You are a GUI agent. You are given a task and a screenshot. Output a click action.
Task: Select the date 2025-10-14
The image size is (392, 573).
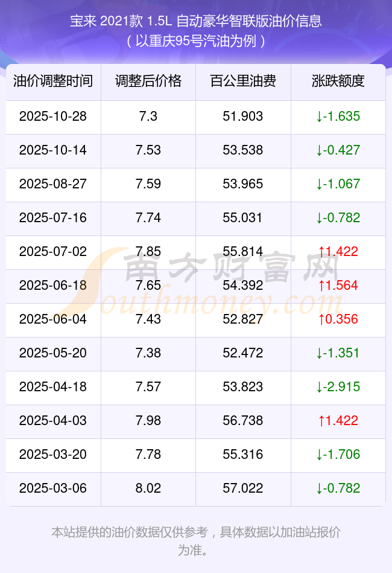(x=53, y=150)
